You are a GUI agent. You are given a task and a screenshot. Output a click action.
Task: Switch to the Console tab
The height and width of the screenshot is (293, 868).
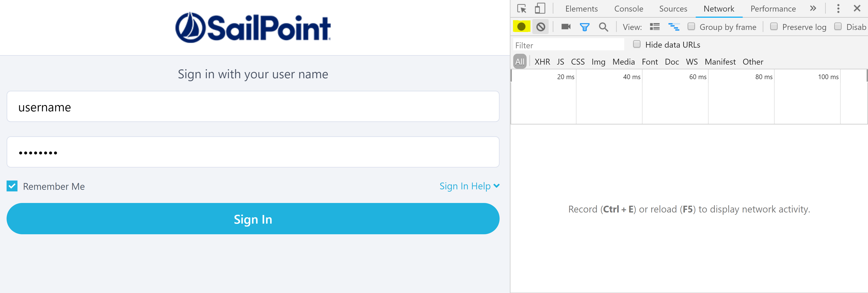click(628, 8)
